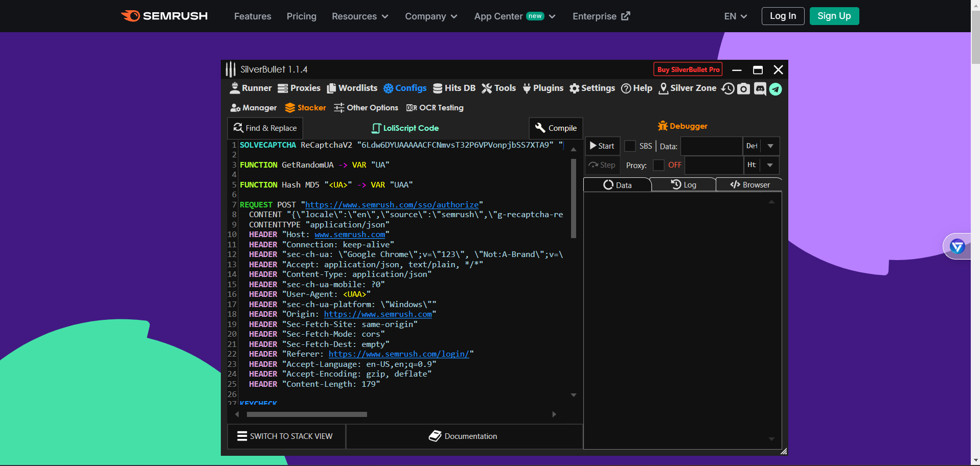Viewport: 980px width, 466px height.
Task: Expand the proxy type dropdown arrow
Action: 770,165
